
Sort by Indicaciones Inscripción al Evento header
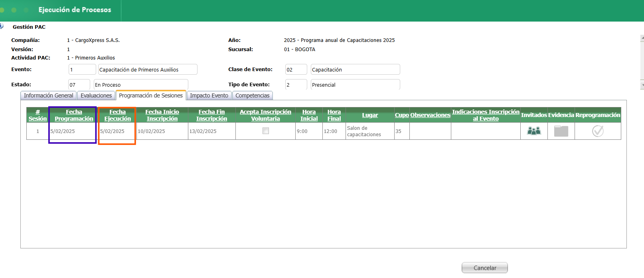[486, 115]
